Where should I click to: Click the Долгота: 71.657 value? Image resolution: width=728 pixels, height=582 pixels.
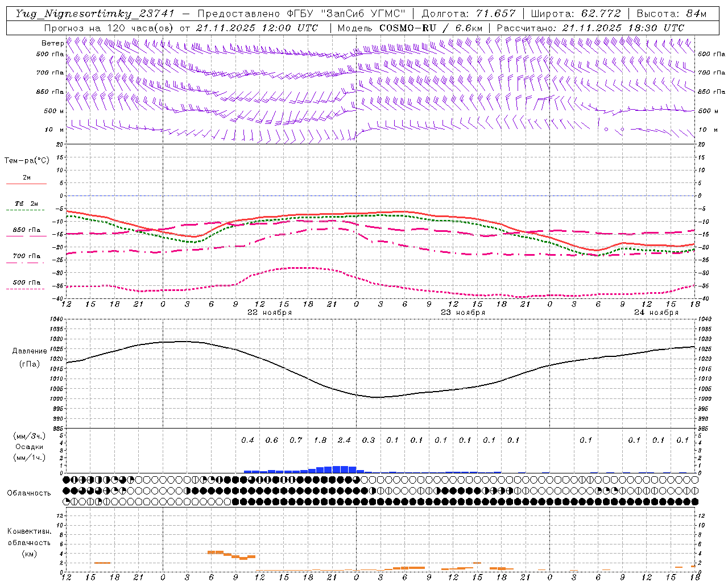tap(469, 14)
